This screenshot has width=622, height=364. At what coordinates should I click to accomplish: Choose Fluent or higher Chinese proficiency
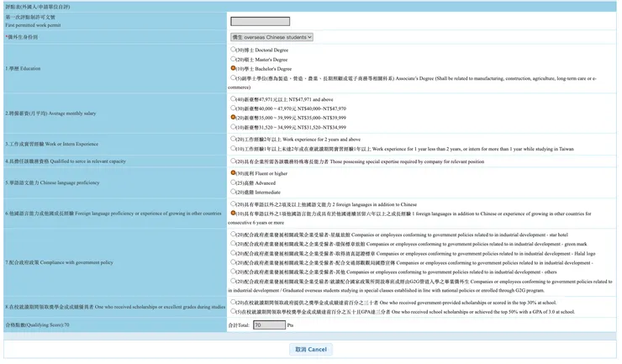click(233, 173)
